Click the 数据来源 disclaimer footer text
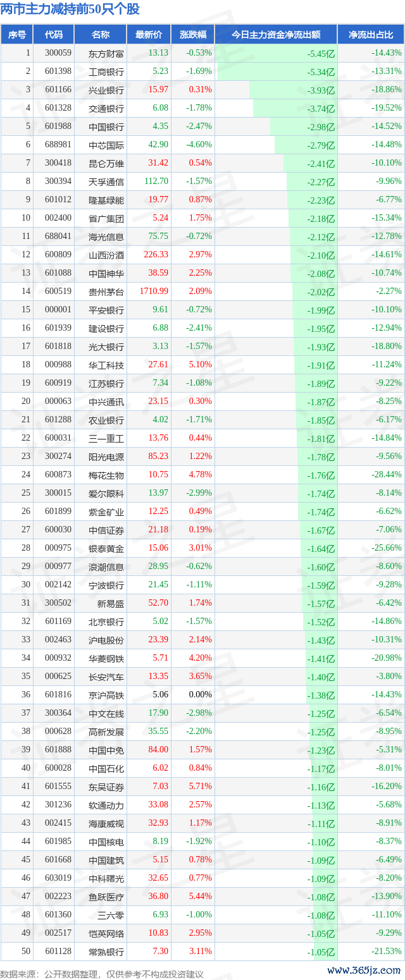The width and height of the screenshot is (405, 980). [x=102, y=974]
